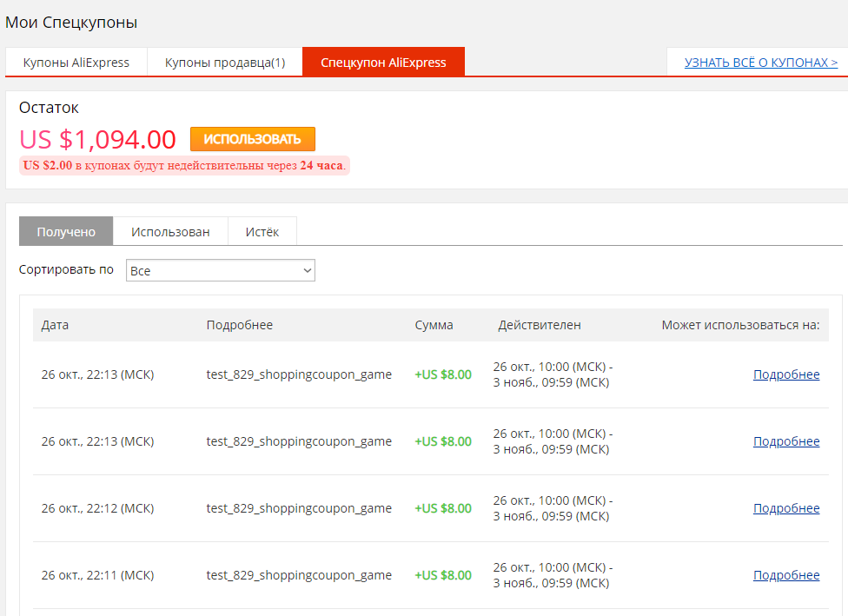Select the Получено sub-tab

66,231
